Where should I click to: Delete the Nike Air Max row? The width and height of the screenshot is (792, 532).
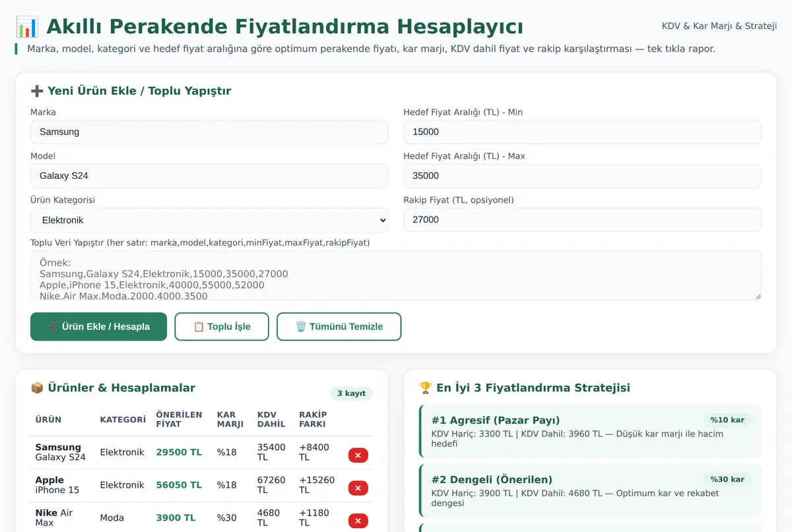[358, 521]
